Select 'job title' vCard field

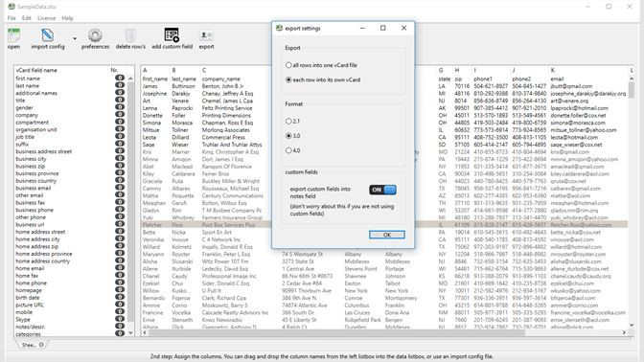click(25, 137)
